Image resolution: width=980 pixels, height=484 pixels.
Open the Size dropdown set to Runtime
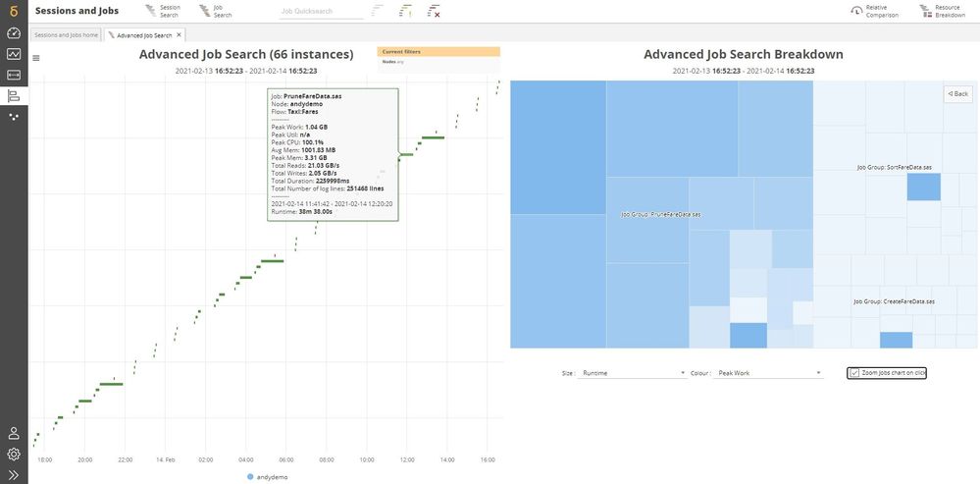633,373
